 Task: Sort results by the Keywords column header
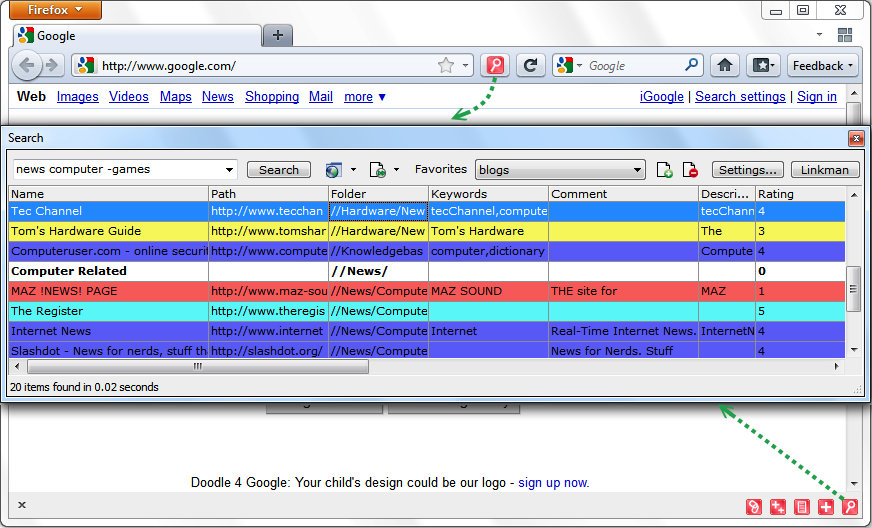pyautogui.click(x=488, y=194)
